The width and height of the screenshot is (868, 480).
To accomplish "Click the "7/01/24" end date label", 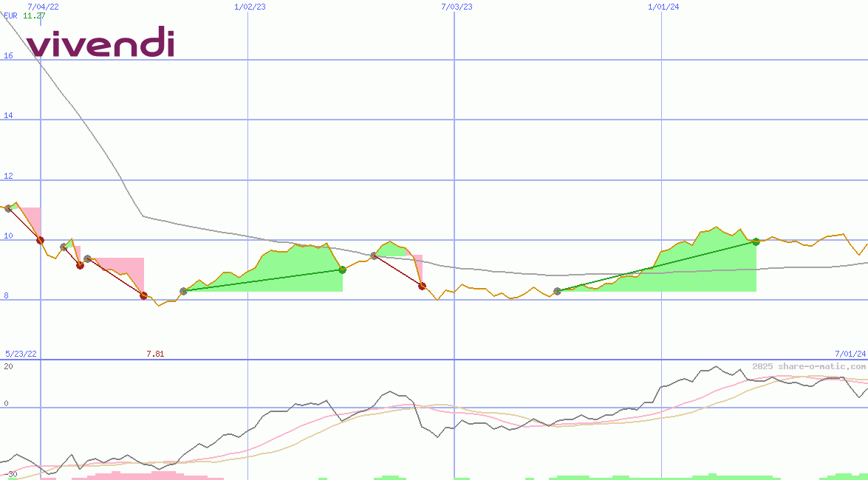I will pyautogui.click(x=850, y=353).
